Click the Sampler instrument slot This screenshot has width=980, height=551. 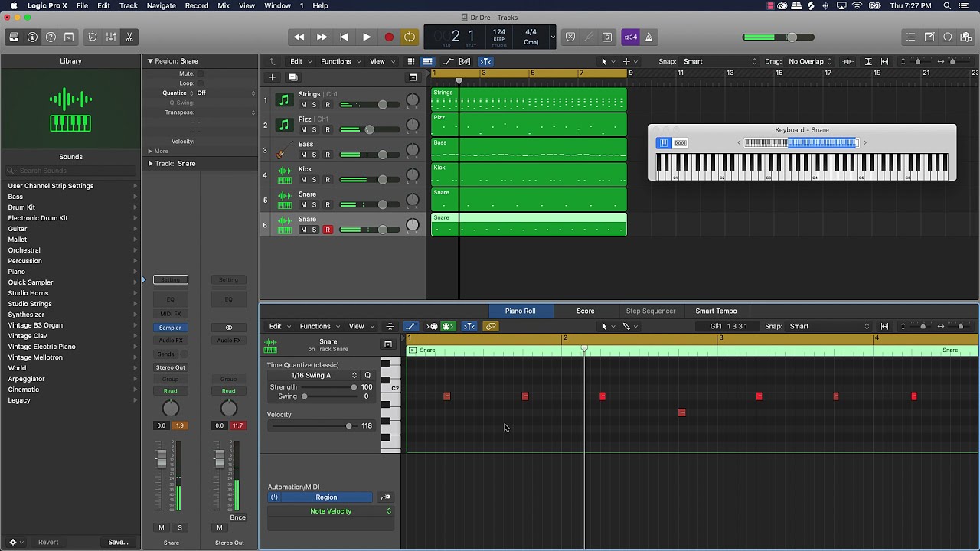point(170,328)
